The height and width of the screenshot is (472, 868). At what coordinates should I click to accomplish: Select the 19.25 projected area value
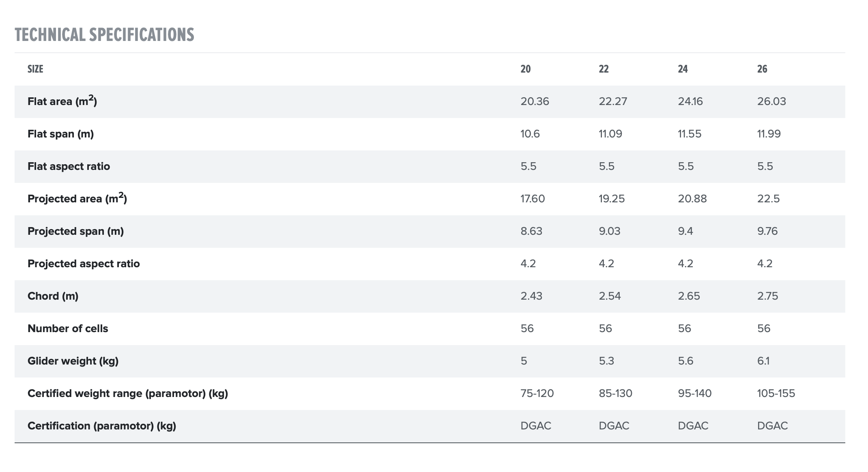(612, 199)
